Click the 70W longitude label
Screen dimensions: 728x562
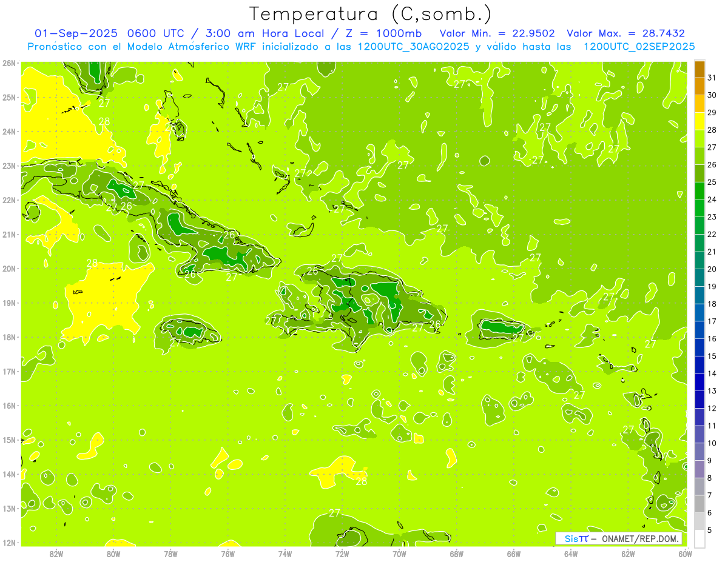pyautogui.click(x=399, y=554)
